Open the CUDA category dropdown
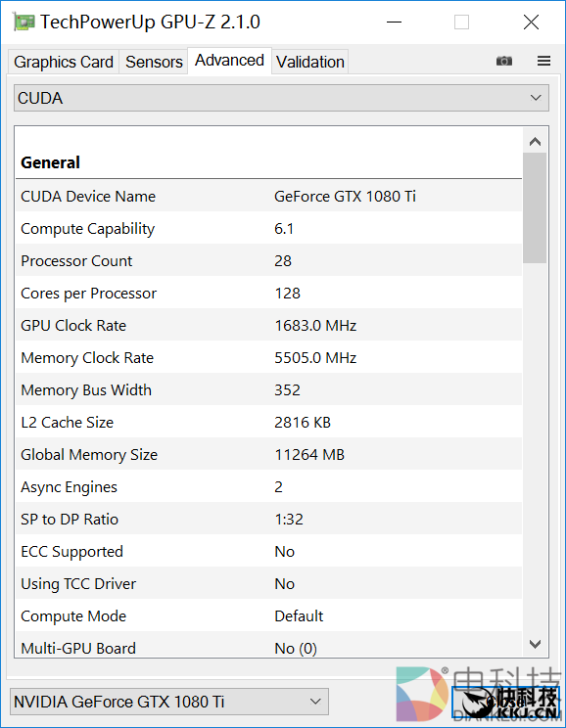The width and height of the screenshot is (566, 728). point(281,98)
